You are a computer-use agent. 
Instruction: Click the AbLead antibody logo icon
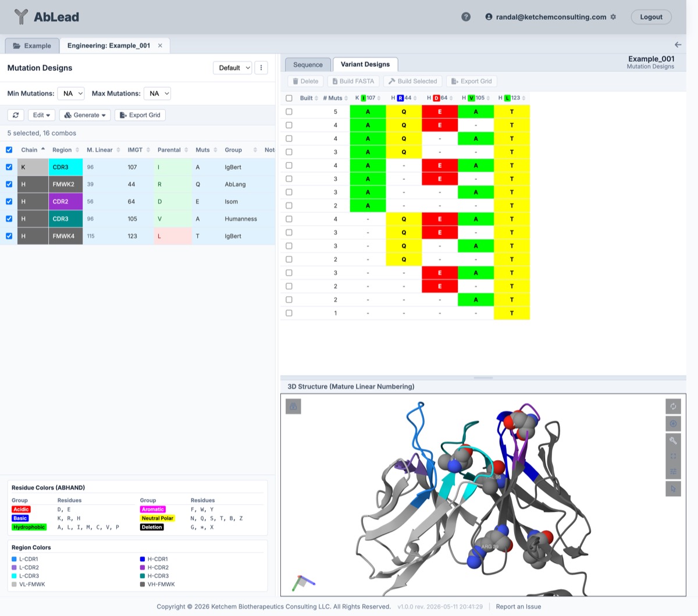point(21,17)
